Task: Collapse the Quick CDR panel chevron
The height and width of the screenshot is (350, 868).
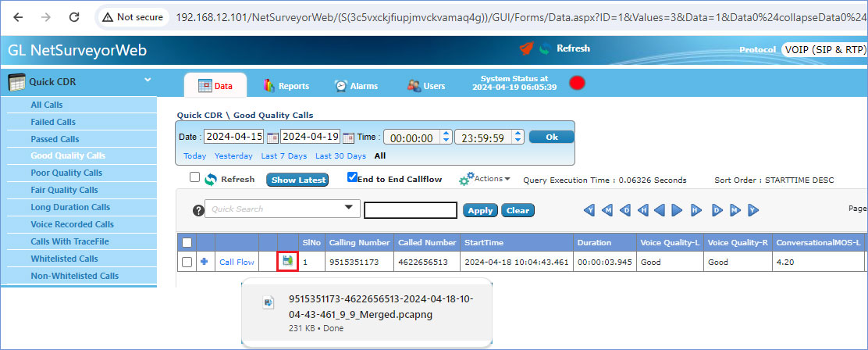Action: [148, 80]
